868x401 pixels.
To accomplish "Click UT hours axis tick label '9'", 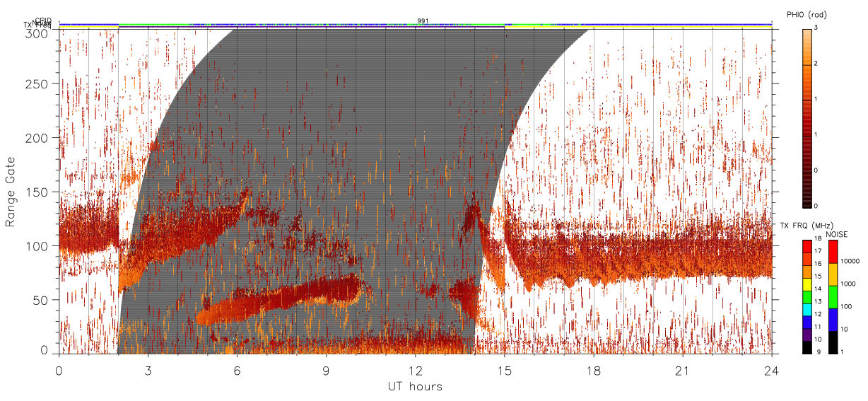I will [326, 371].
